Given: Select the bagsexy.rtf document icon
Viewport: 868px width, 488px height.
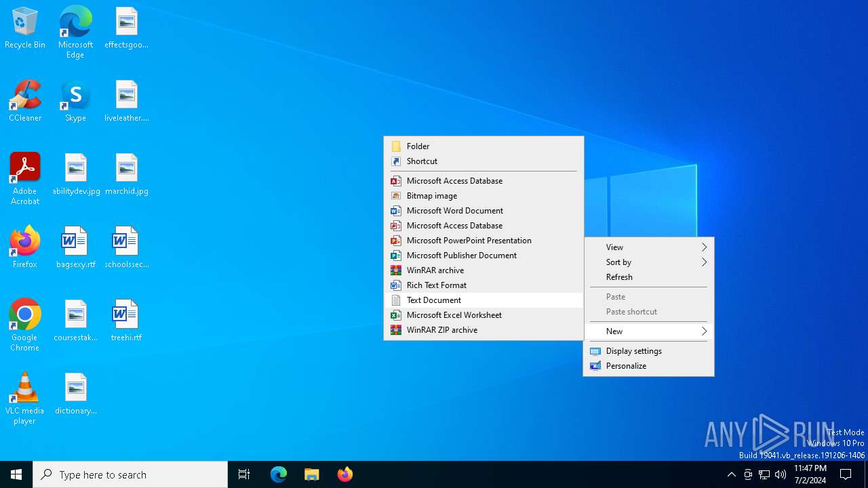Looking at the screenshot, I should point(75,248).
